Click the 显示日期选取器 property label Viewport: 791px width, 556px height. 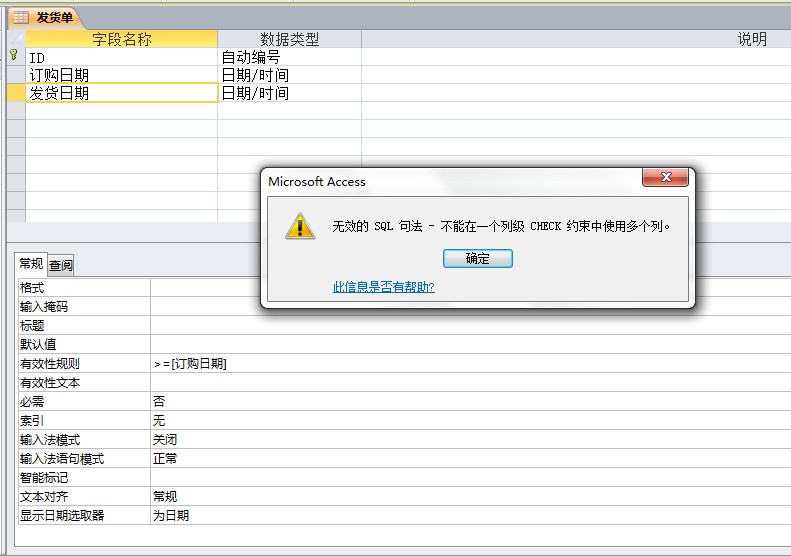click(x=62, y=516)
